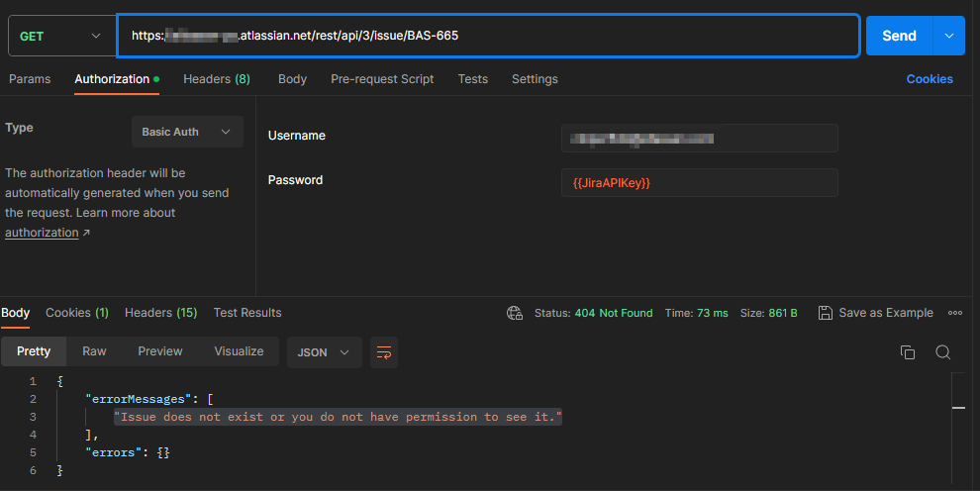
Task: View the response Cookies (1) tab
Action: click(77, 313)
